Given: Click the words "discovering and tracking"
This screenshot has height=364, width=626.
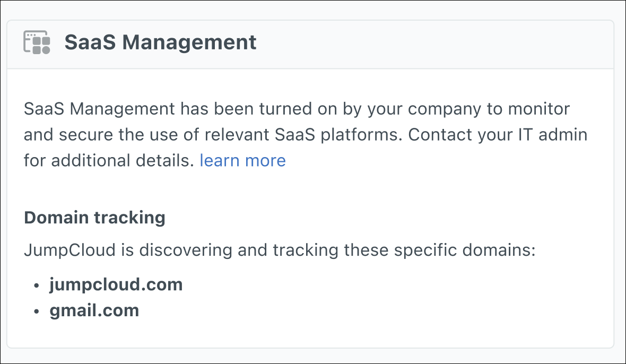Looking at the screenshot, I should pyautogui.click(x=239, y=249).
